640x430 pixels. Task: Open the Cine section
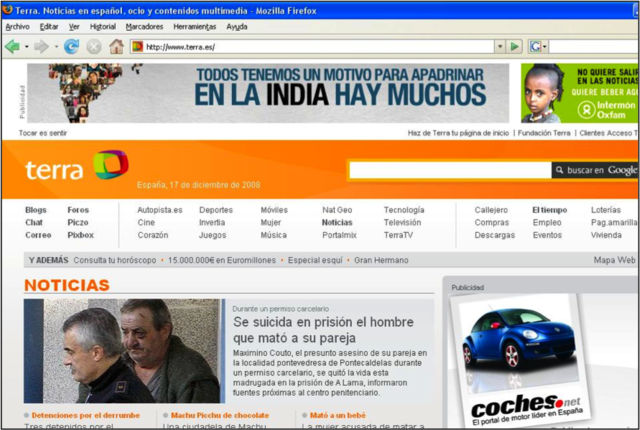coord(146,222)
